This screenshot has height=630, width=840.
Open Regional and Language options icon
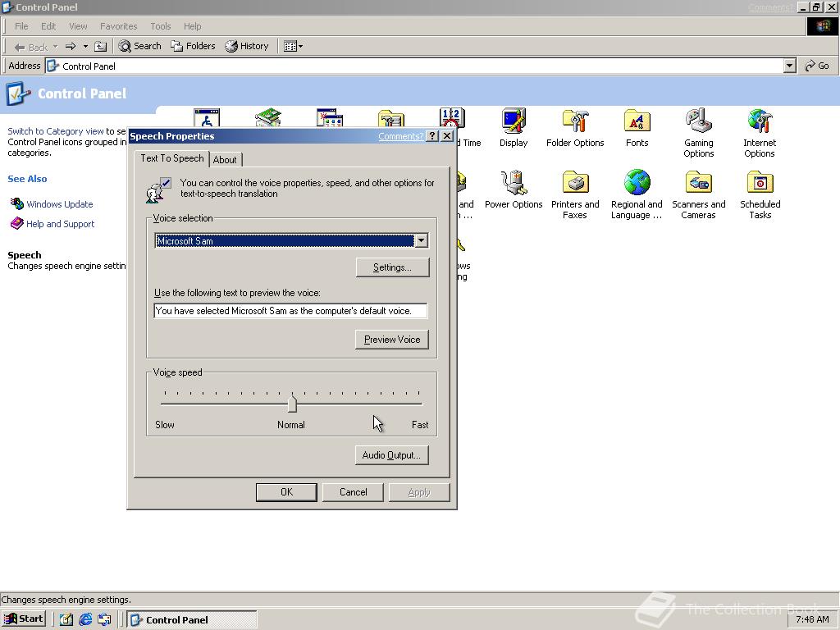pyautogui.click(x=637, y=194)
